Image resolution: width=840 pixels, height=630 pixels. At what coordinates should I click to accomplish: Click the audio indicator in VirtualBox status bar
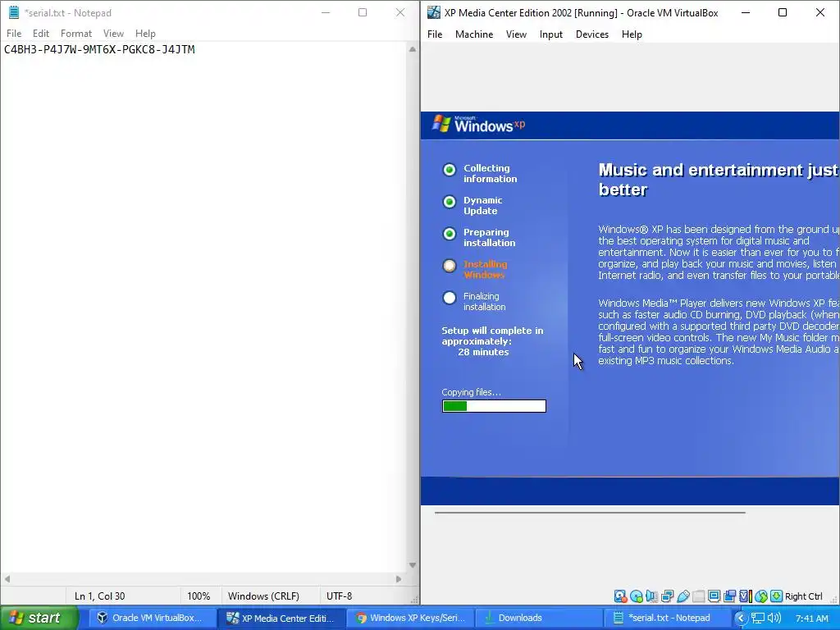point(651,596)
